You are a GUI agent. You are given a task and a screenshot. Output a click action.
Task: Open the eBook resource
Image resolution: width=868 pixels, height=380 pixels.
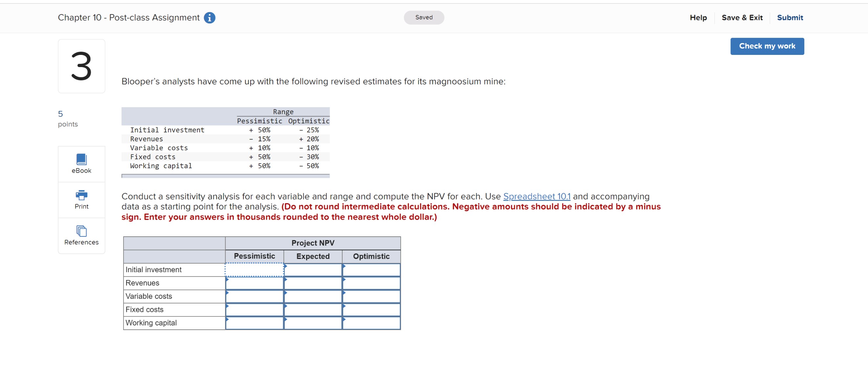click(x=81, y=163)
